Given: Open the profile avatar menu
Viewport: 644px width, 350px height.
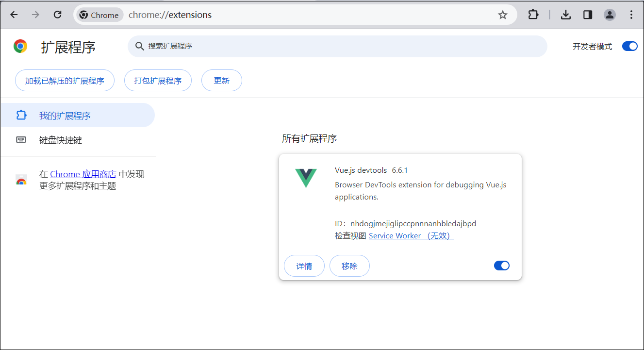Looking at the screenshot, I should pyautogui.click(x=610, y=15).
